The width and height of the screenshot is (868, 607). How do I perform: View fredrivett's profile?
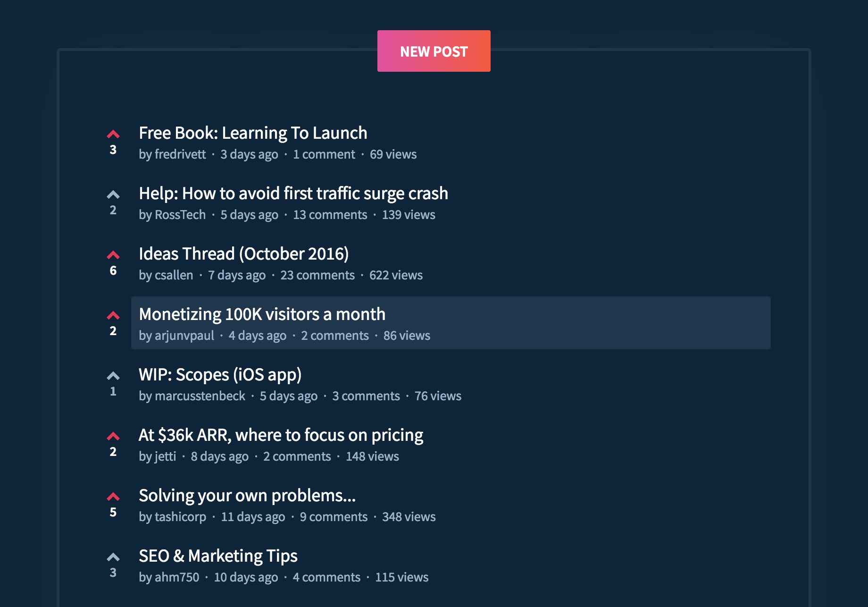coord(181,154)
